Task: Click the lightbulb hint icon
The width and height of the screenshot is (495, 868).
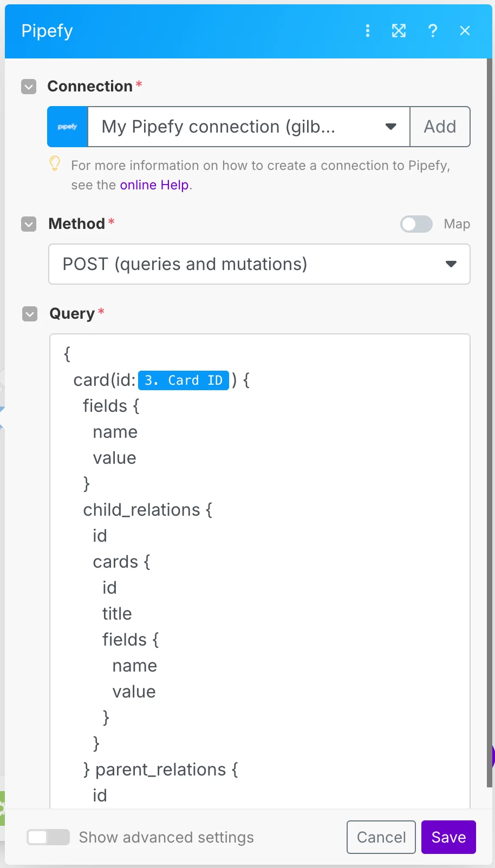Action: coord(55,163)
